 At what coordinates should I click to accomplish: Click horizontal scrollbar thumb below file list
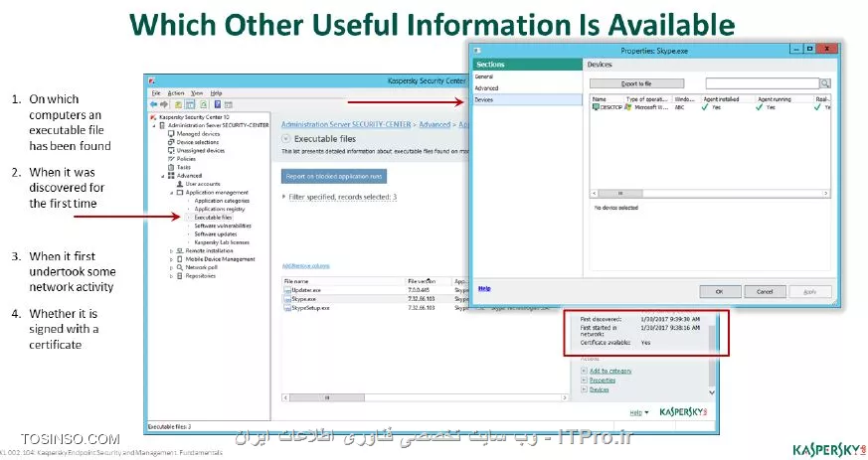(x=326, y=397)
